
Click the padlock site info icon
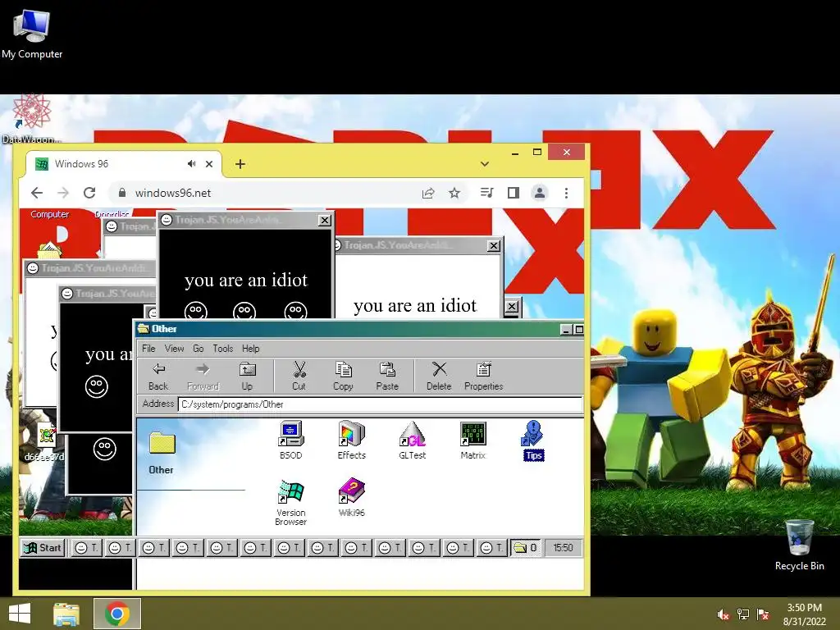pos(122,193)
